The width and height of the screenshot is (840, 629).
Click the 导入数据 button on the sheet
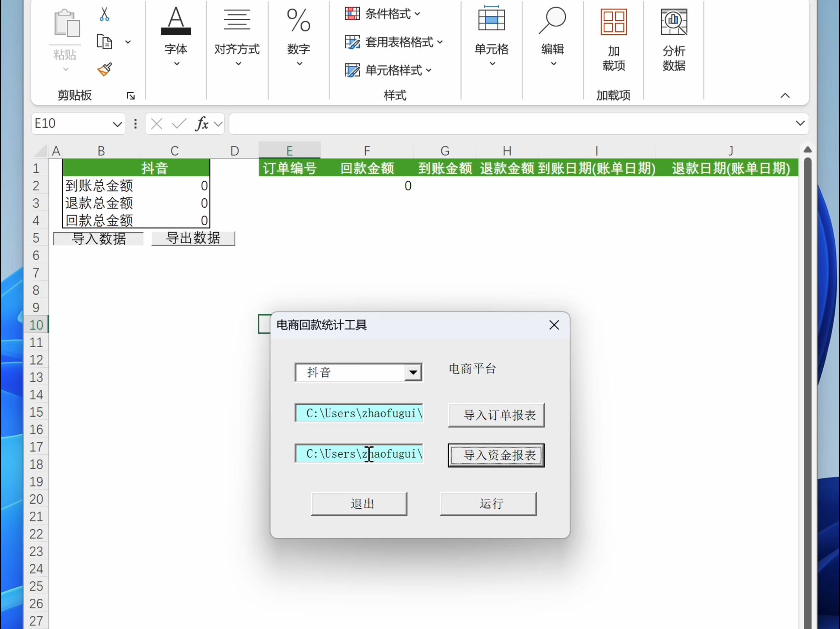[98, 238]
